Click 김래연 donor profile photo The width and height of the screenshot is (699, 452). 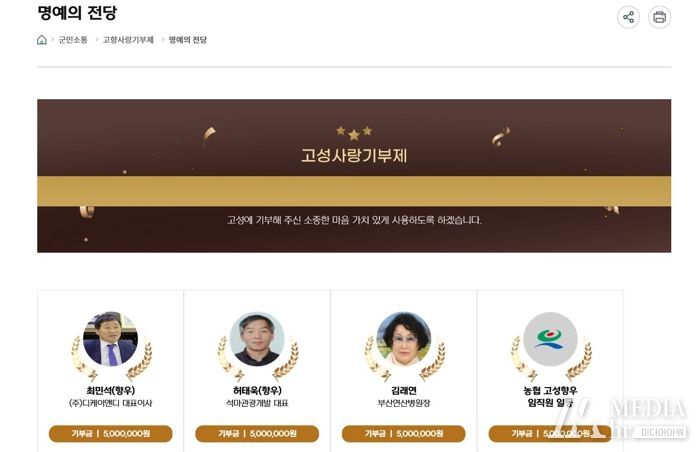click(x=404, y=339)
